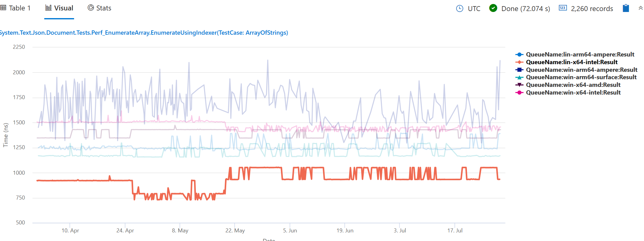This screenshot has height=241, width=644.
Task: Click the square marker for win-arm64-ampere series
Action: [520, 70]
